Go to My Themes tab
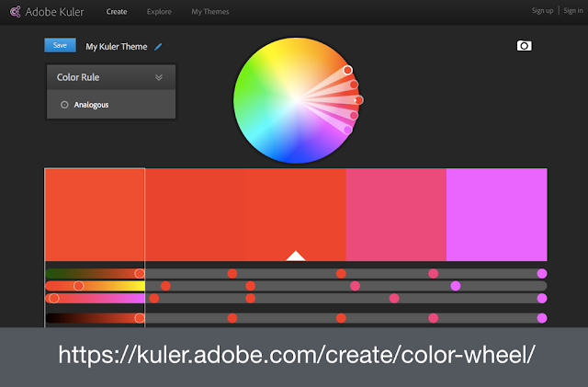This screenshot has width=588, height=387. [x=210, y=12]
